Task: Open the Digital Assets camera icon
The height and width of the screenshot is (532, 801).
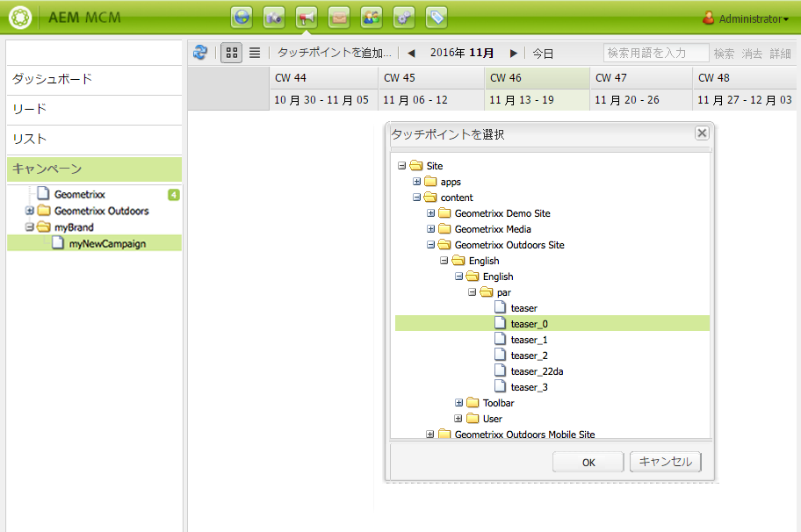Action: [274, 18]
